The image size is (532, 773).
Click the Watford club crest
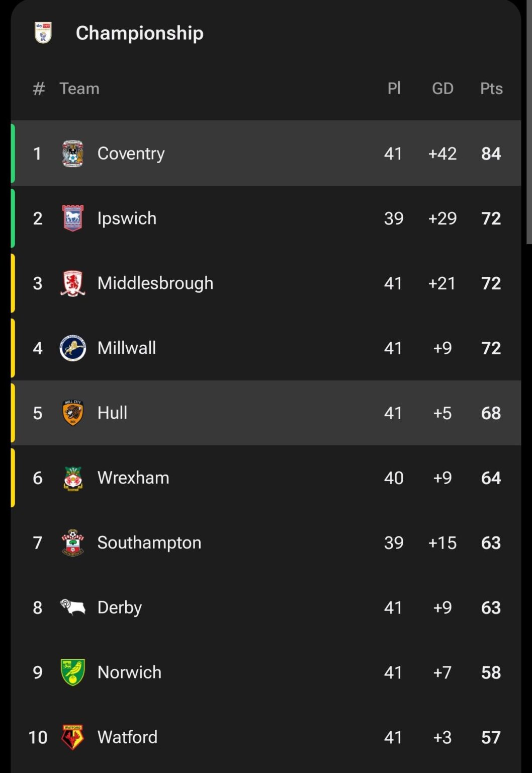click(x=72, y=737)
